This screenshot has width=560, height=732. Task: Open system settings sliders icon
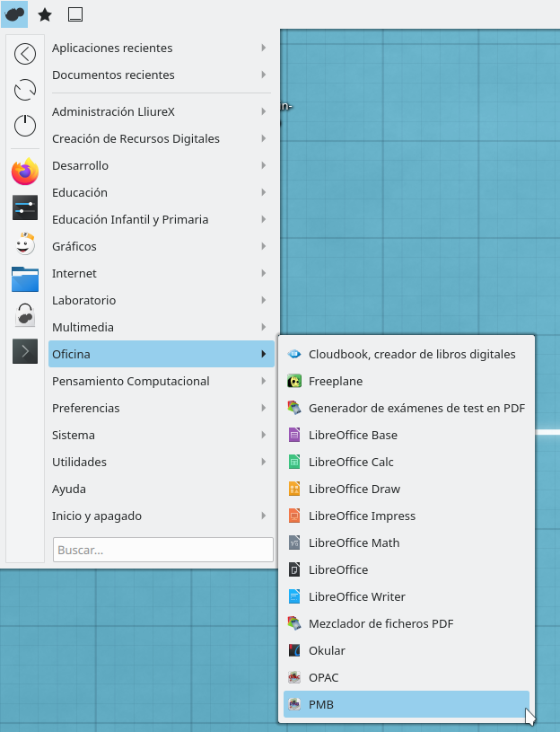(x=25, y=207)
